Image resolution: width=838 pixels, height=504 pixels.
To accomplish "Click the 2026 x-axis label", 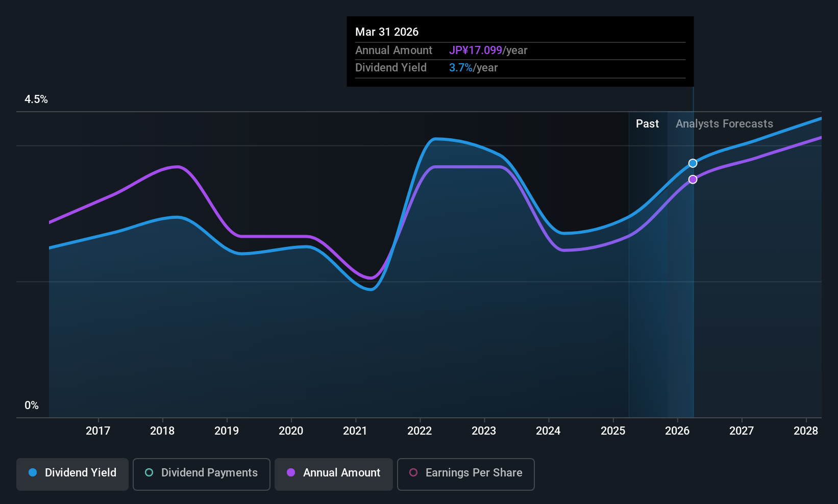I will pyautogui.click(x=677, y=431).
